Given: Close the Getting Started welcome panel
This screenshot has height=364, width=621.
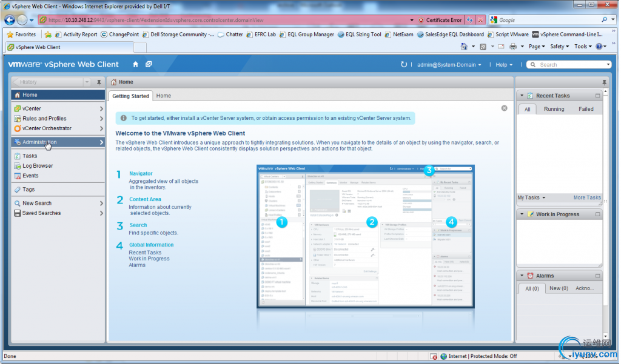Looking at the screenshot, I should (x=504, y=108).
